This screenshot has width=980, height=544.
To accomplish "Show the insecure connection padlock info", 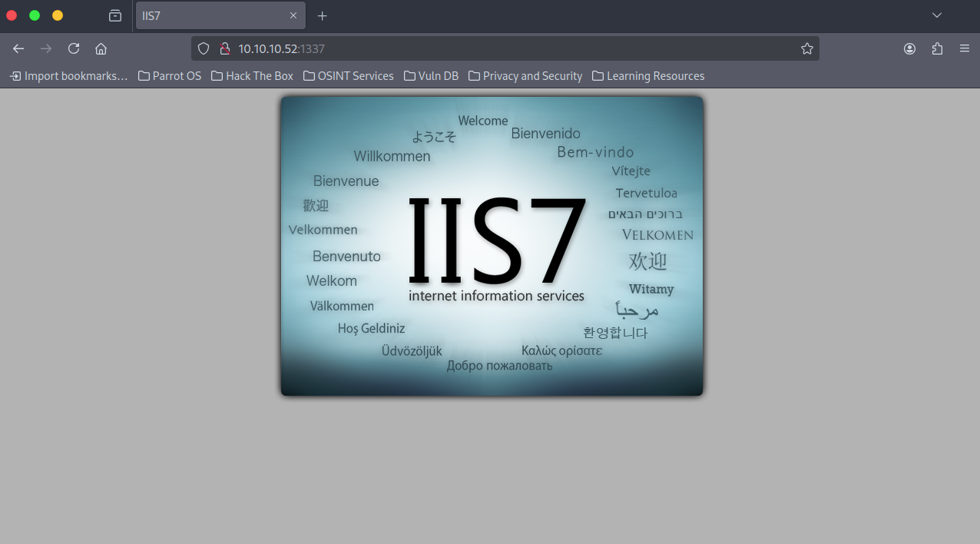I will [x=225, y=48].
